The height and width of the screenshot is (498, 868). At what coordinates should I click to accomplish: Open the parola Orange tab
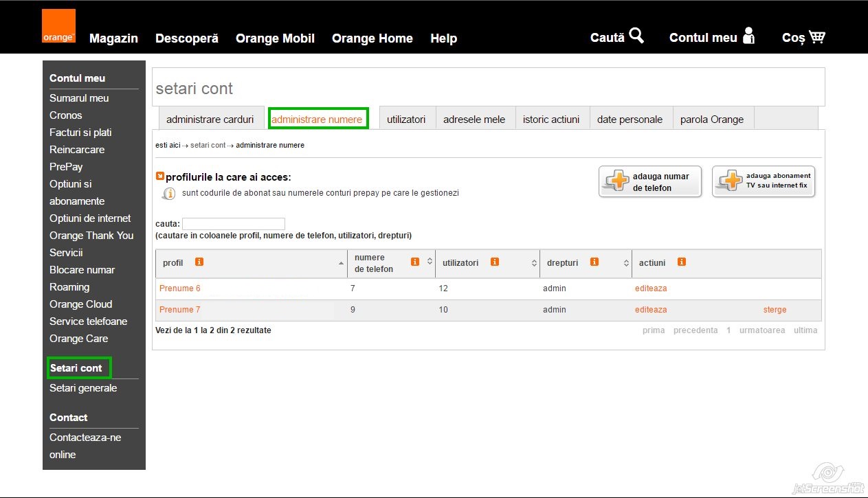point(712,119)
